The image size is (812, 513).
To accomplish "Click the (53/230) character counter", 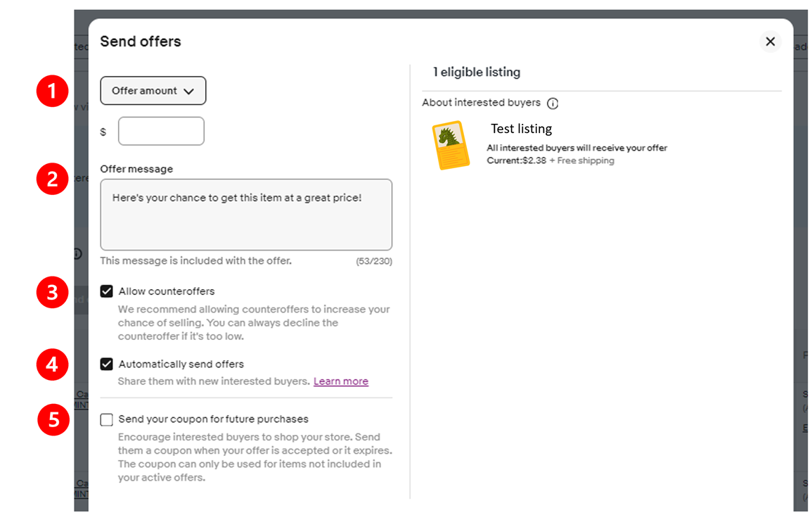I will click(374, 261).
